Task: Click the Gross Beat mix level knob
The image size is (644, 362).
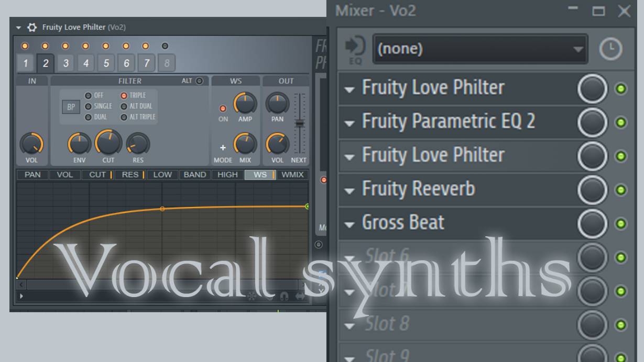Action: click(x=593, y=224)
